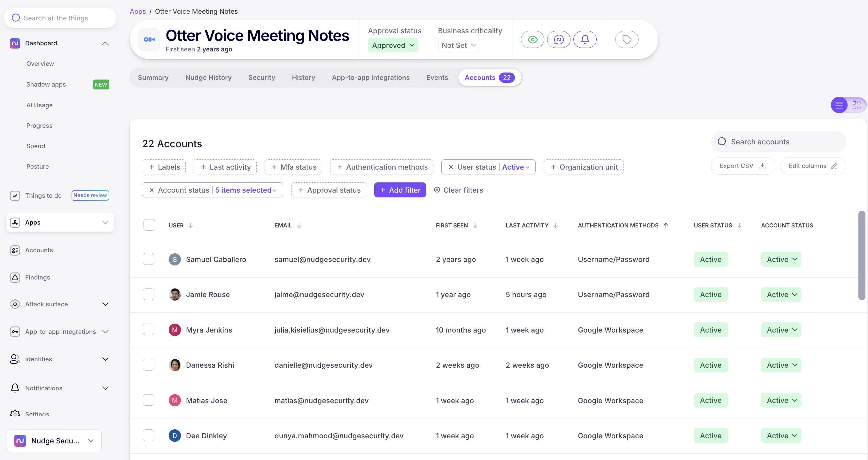
Task: Collapse the Dashboard sidebar section
Action: pos(105,43)
